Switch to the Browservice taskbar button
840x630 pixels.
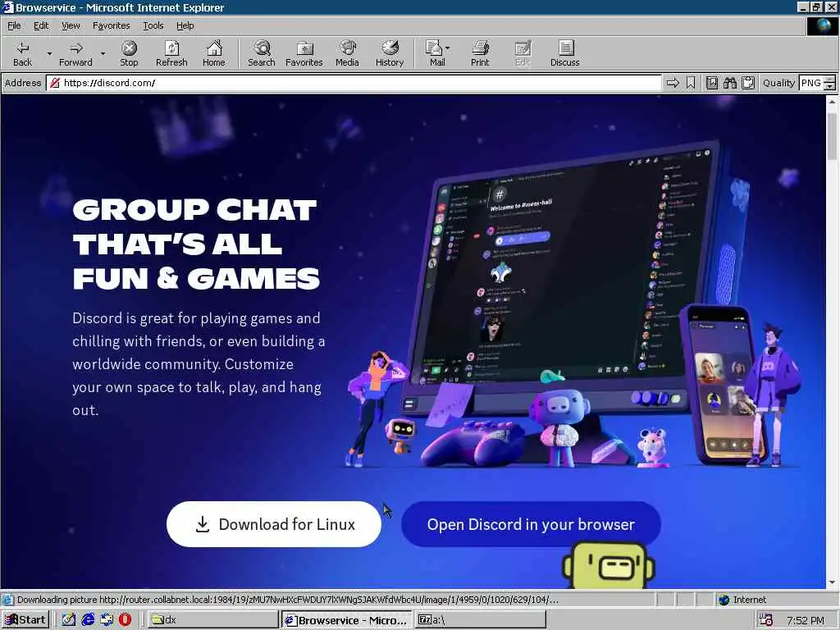[x=347, y=620]
